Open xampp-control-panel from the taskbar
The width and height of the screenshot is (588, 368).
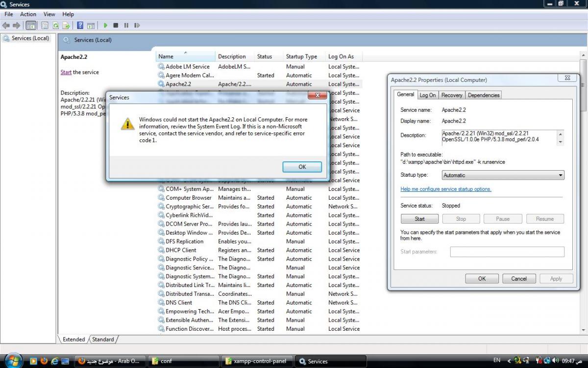tap(258, 361)
